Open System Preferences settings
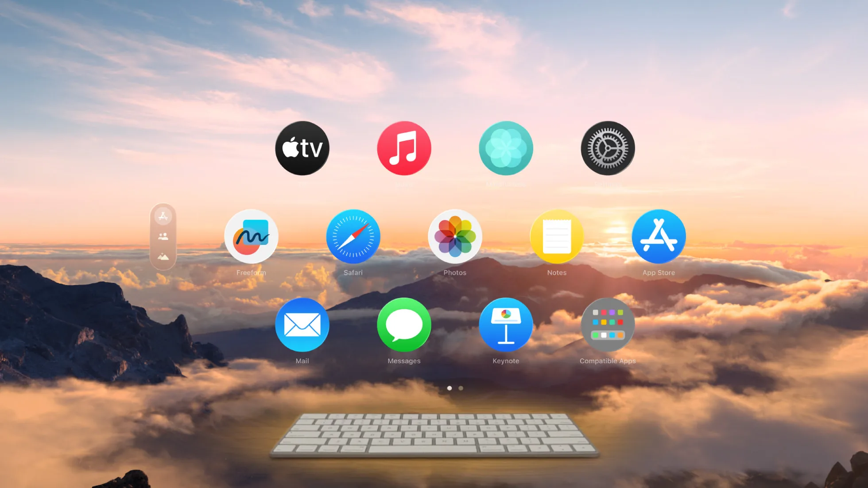The image size is (868, 488). click(608, 148)
